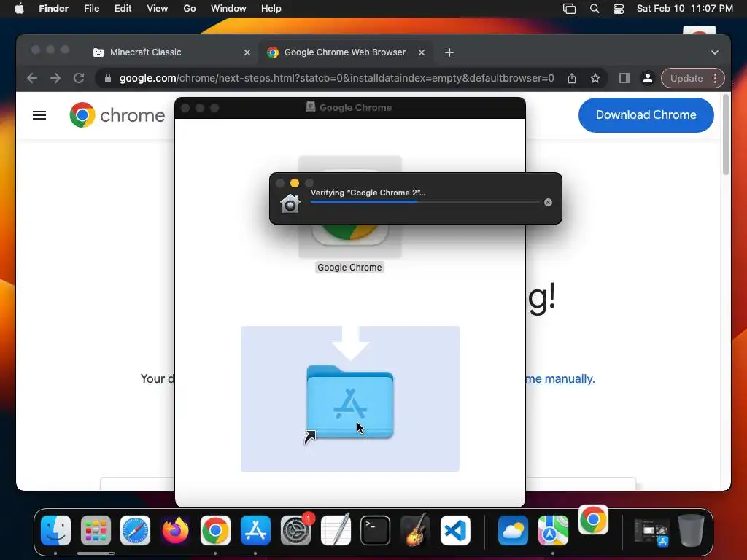
Task: Click the Update button in Chrome toolbar
Action: pyautogui.click(x=686, y=78)
